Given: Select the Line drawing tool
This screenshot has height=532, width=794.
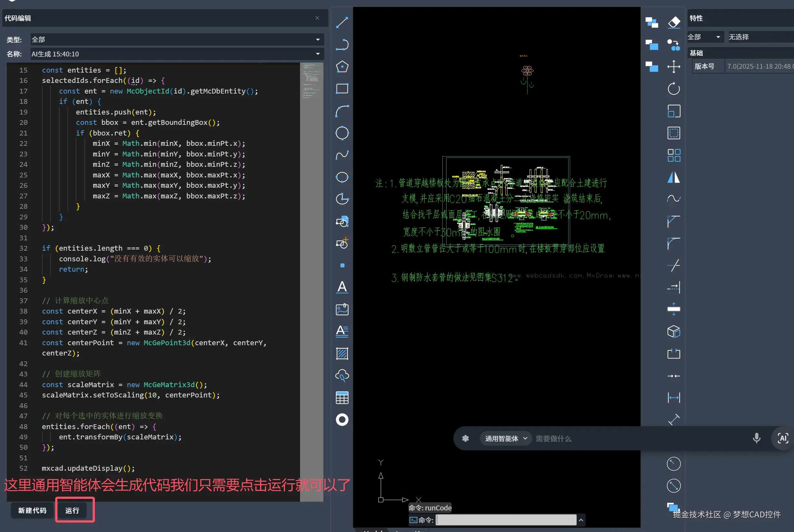Looking at the screenshot, I should [342, 23].
